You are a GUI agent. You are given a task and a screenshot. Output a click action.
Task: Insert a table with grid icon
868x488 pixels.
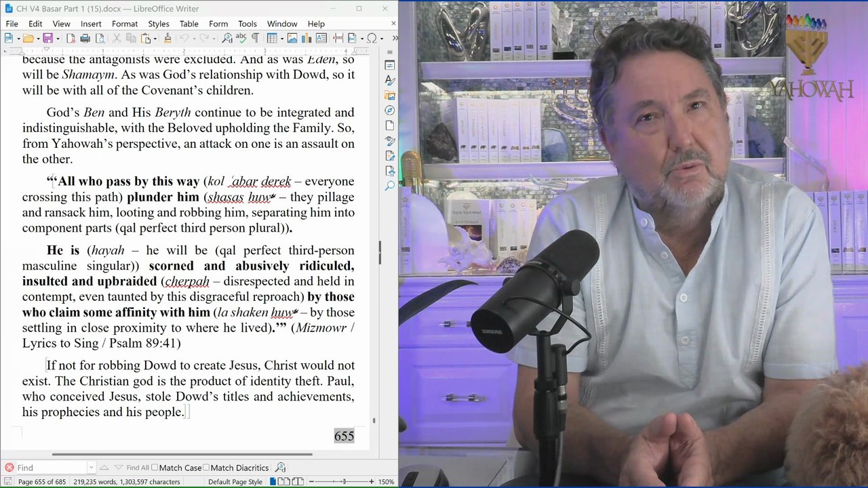pyautogui.click(x=272, y=38)
